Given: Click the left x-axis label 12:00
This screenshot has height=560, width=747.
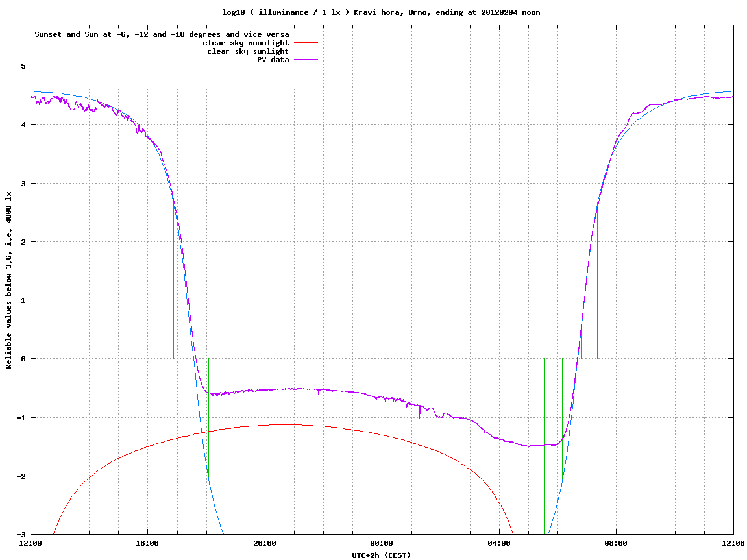Looking at the screenshot, I should pos(31,543).
